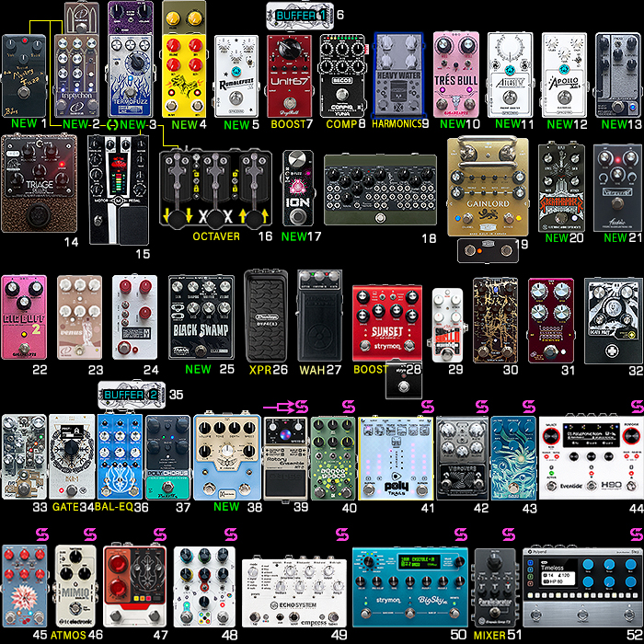Select the pink Très Bull pedal
Screen dimensions: 644x644
pyautogui.click(x=456, y=75)
